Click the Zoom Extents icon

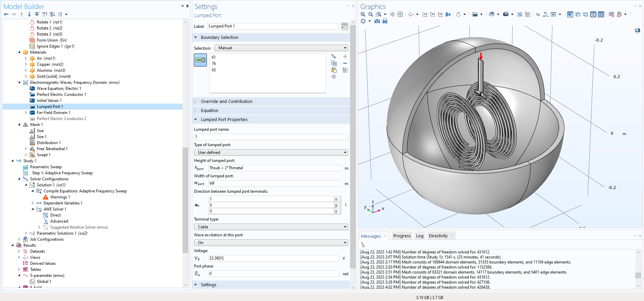click(400, 14)
